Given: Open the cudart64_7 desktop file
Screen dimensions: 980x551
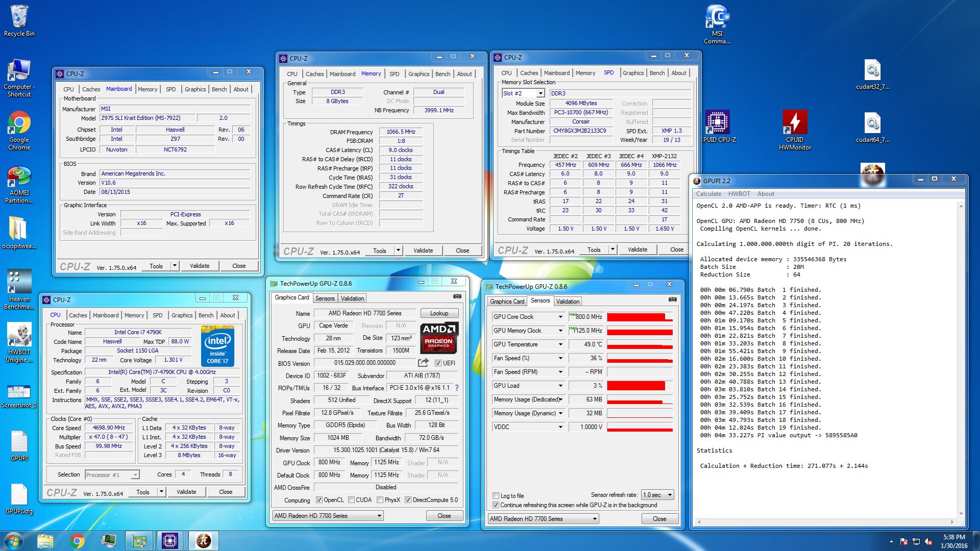Looking at the screenshot, I should click(872, 128).
